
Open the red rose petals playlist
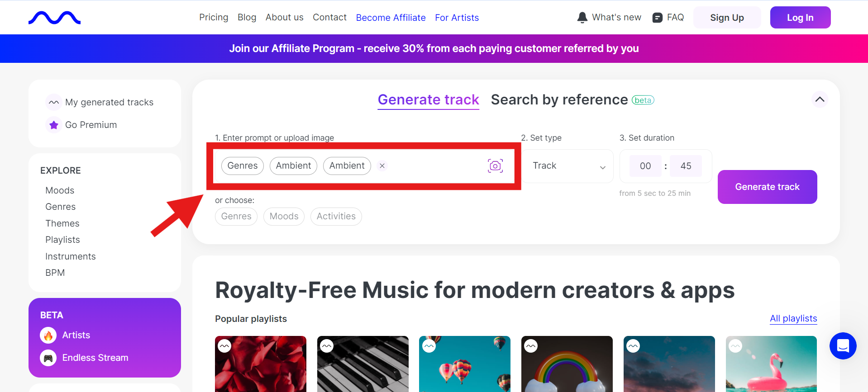[261, 364]
